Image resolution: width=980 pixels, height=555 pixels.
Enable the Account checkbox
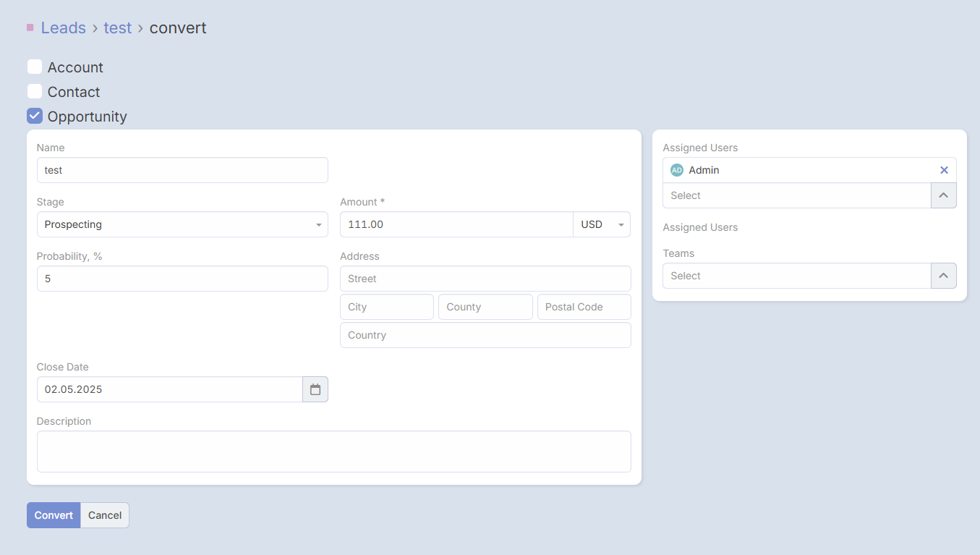point(35,67)
